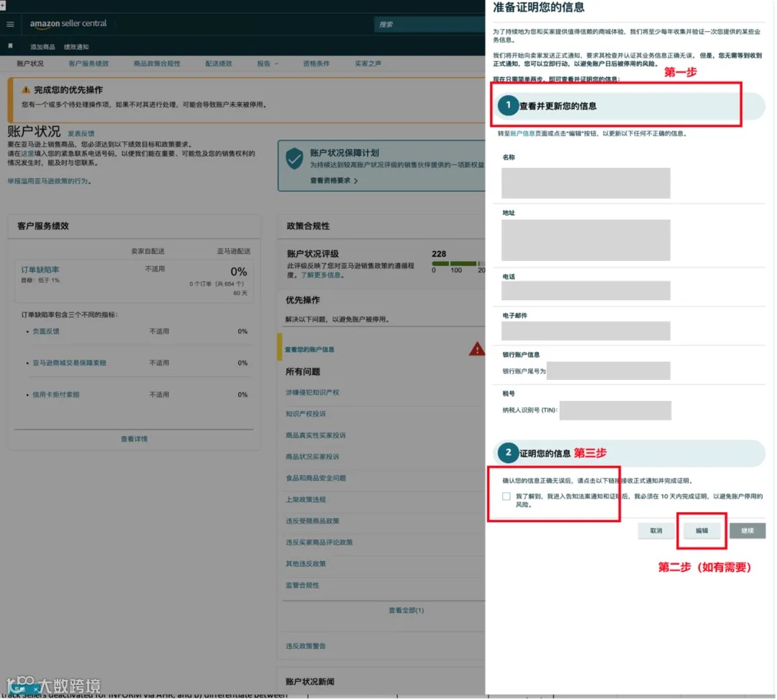The width and height of the screenshot is (777, 700).
Task: Open 添加商品 shortcut
Action: [x=42, y=47]
